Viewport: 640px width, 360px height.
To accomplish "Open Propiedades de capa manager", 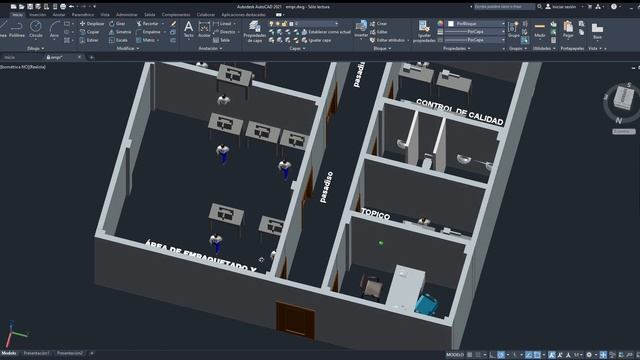I will click(254, 31).
